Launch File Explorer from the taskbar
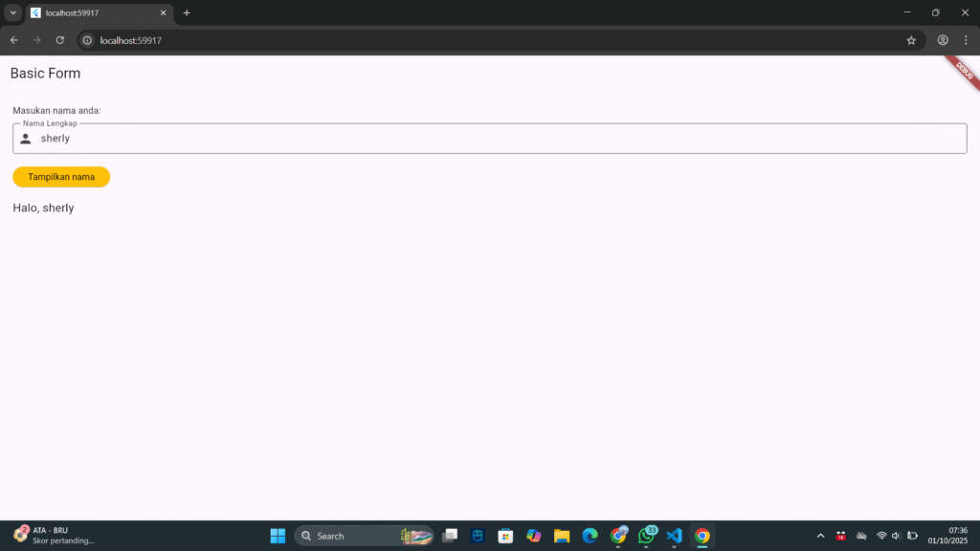This screenshot has height=551, width=980. (562, 536)
